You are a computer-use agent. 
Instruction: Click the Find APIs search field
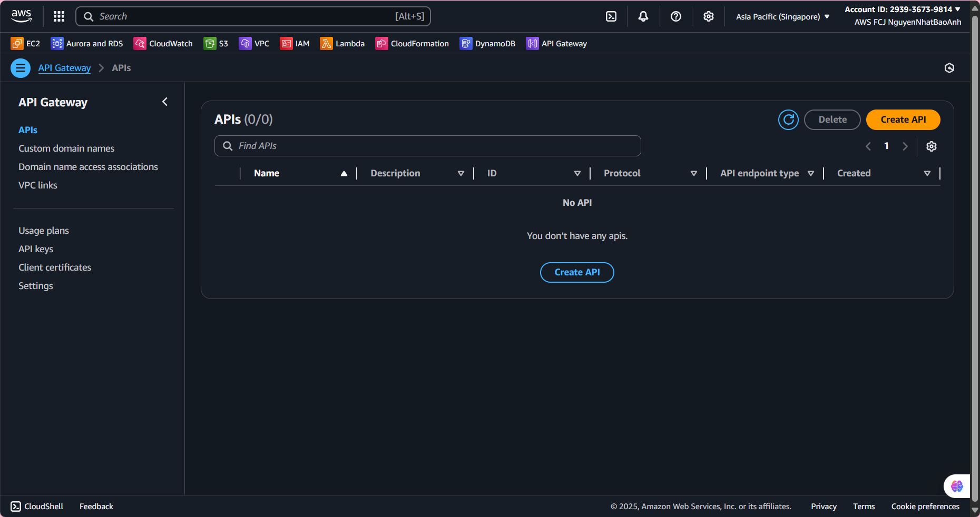[x=427, y=146]
